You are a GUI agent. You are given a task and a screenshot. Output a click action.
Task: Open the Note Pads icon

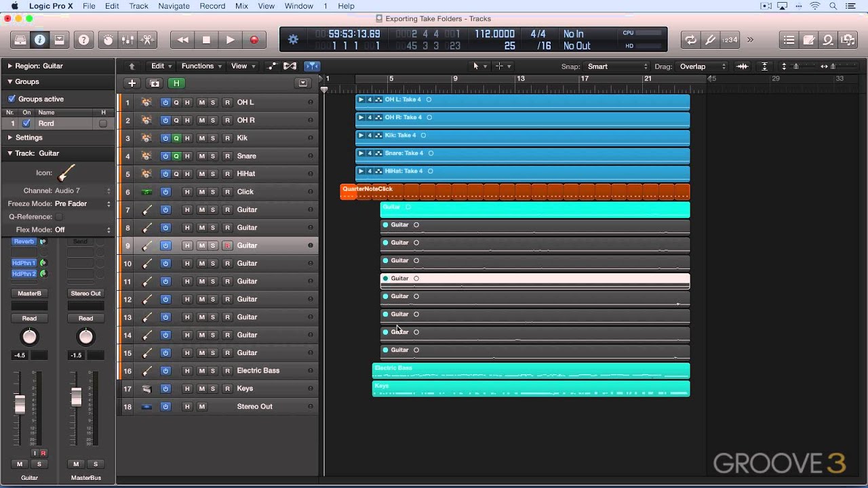[808, 40]
